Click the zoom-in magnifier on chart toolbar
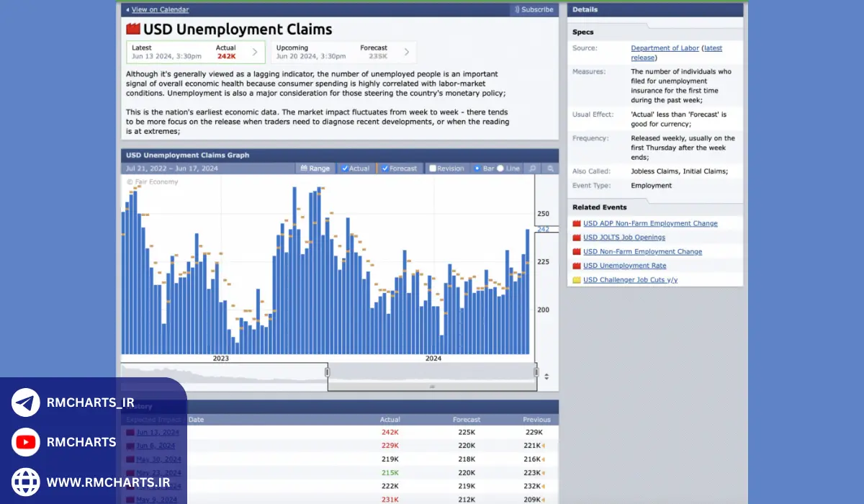The image size is (864, 504). pyautogui.click(x=532, y=168)
